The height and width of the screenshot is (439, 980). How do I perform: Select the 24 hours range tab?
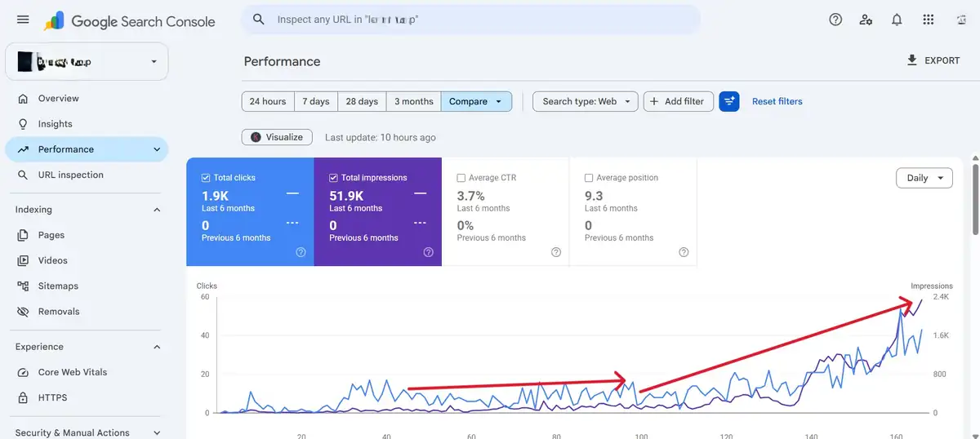coord(268,101)
